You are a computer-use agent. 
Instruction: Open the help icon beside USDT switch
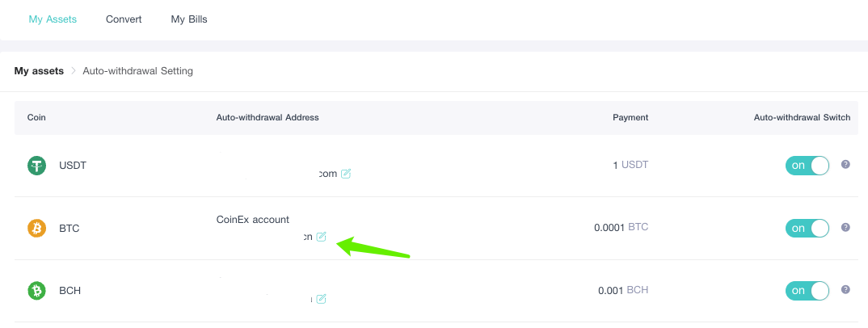[845, 164]
